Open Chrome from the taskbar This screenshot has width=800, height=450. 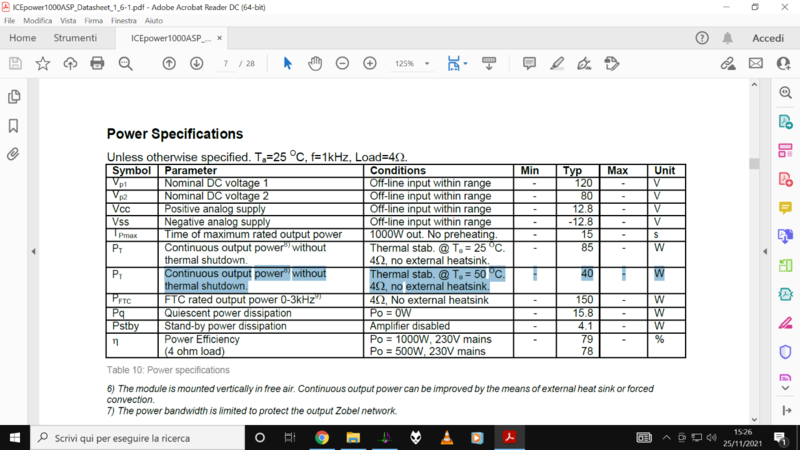click(321, 438)
